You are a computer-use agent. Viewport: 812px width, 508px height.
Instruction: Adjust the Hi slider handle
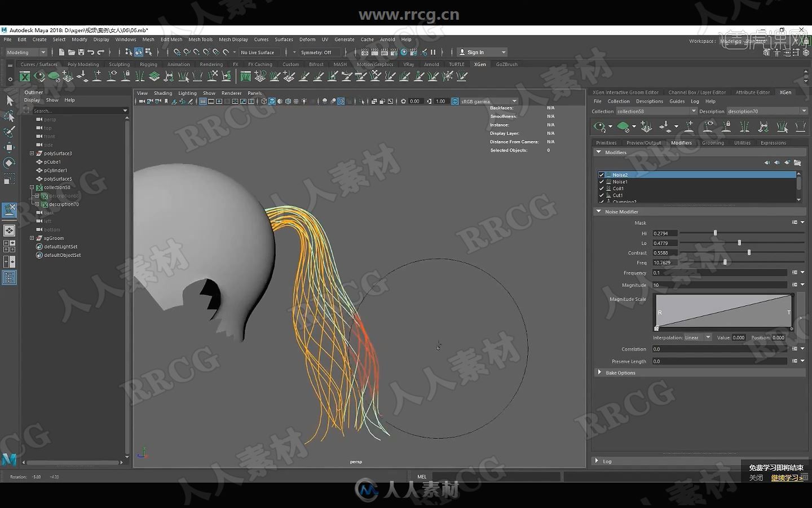(715, 233)
